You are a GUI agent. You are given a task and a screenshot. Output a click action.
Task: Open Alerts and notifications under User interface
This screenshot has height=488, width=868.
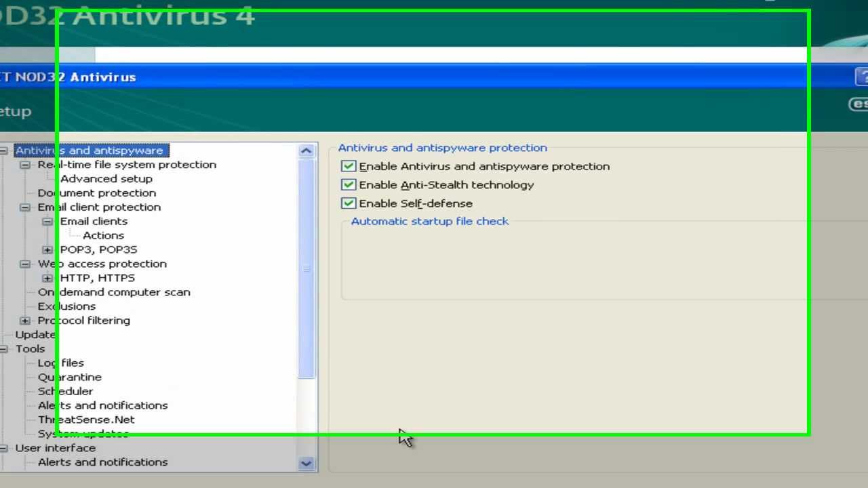click(102, 462)
